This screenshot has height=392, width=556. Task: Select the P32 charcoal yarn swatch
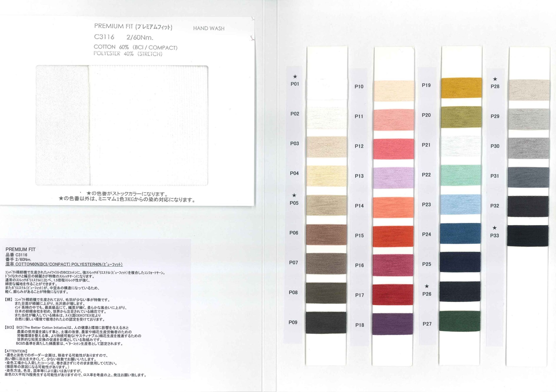pos(528,206)
